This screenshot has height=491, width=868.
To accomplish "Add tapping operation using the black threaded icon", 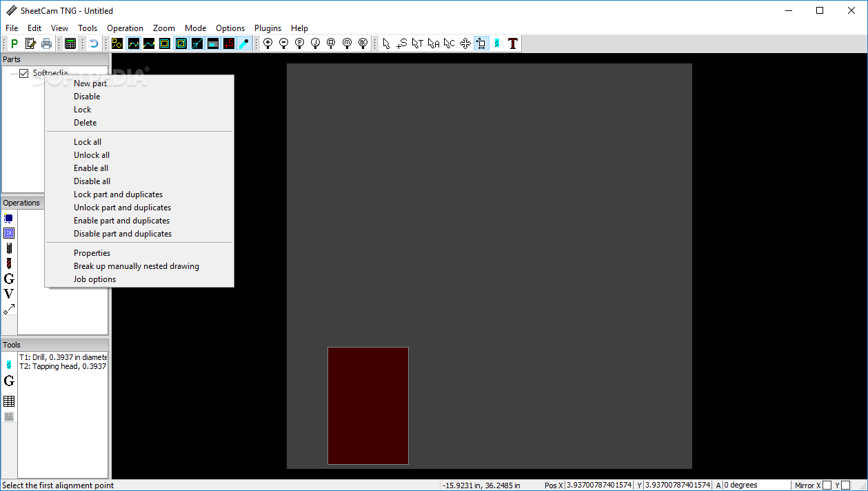I will click(x=9, y=248).
